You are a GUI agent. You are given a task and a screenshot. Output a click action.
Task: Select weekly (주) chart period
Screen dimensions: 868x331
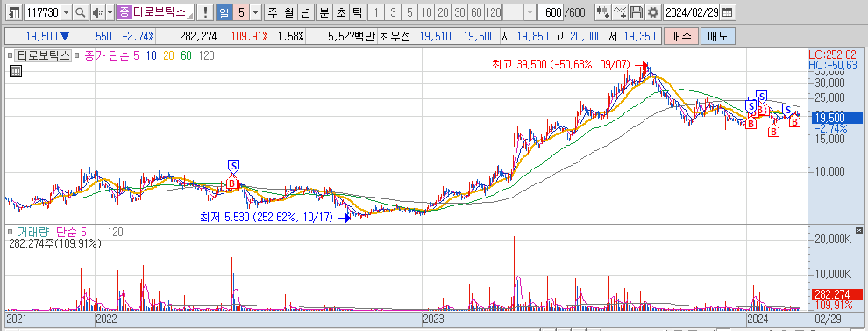pos(273,12)
